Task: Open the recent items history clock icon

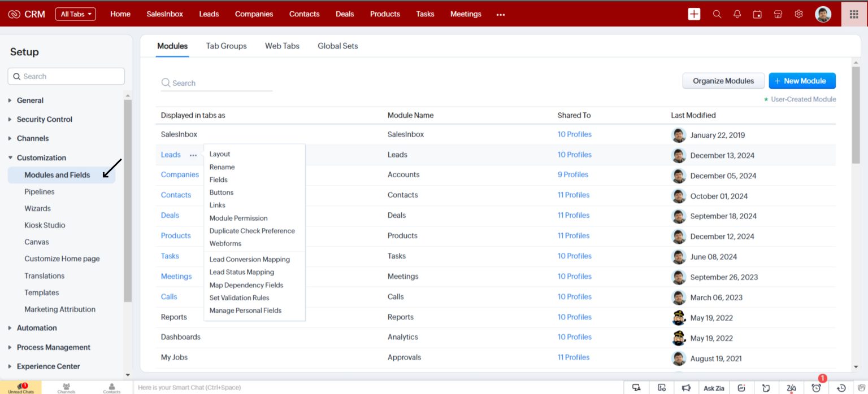Action: coord(841,388)
